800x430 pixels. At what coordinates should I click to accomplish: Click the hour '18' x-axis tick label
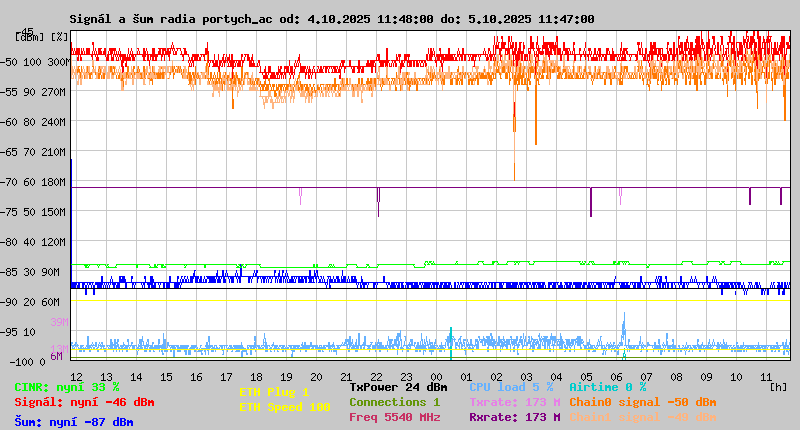coord(256,377)
